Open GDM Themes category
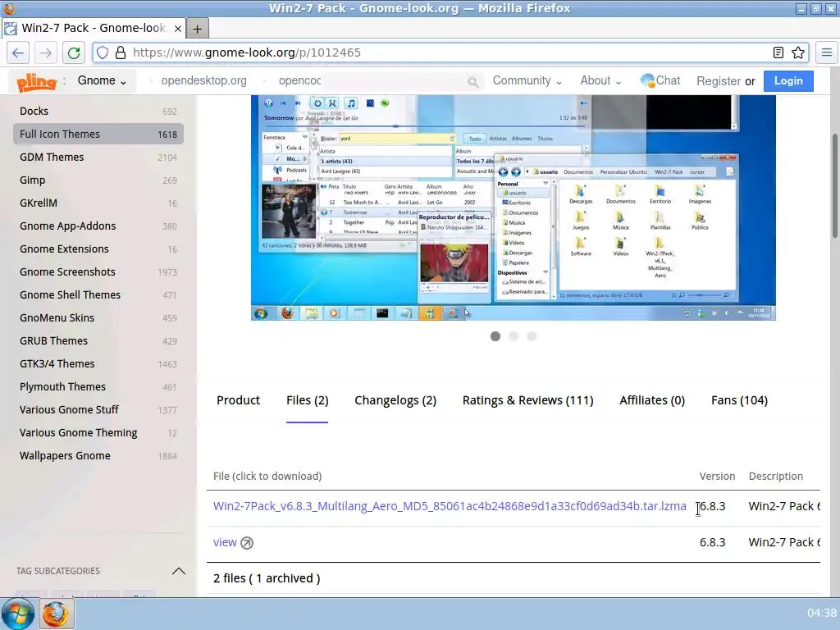The image size is (840, 630). pyautogui.click(x=98, y=157)
